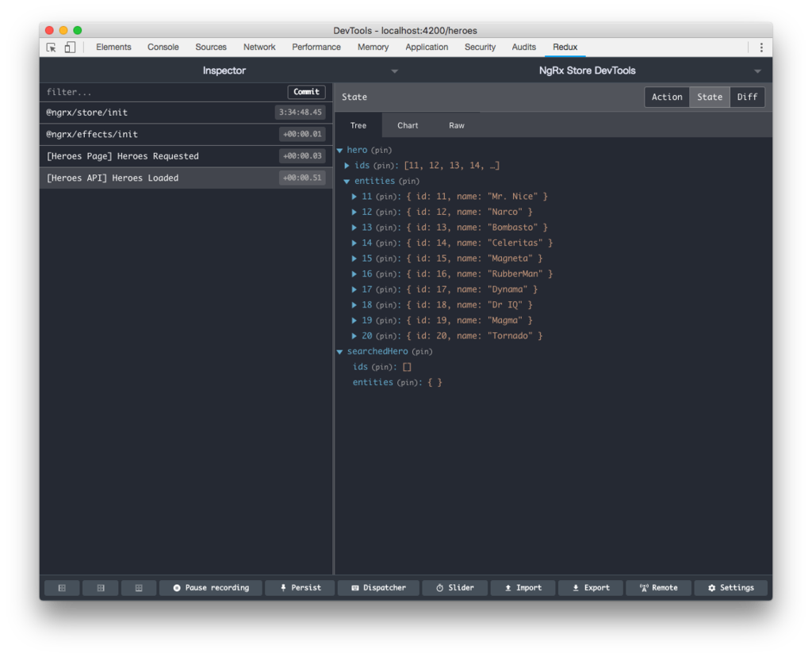
Task: Select the Tree tab
Action: click(x=358, y=125)
